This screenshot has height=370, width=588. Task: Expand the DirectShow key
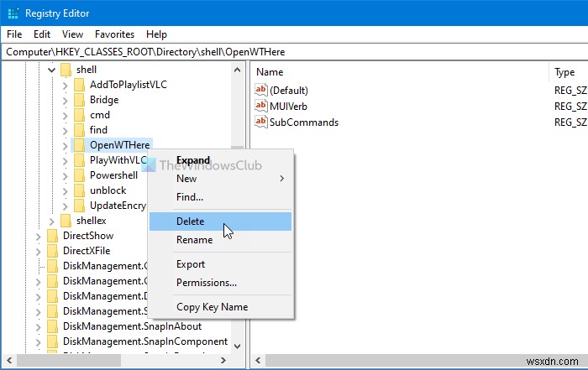pyautogui.click(x=39, y=236)
